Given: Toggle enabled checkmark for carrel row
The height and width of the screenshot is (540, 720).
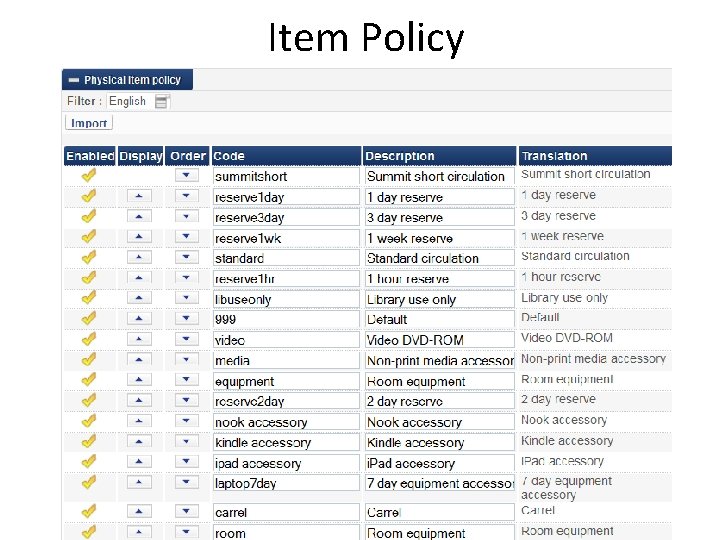Looking at the screenshot, I should [89, 512].
